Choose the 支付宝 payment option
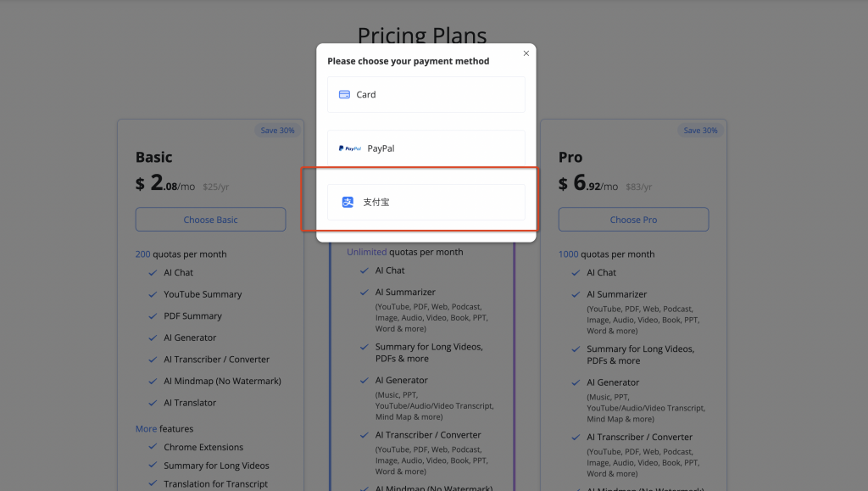The height and width of the screenshot is (491, 868). click(426, 202)
